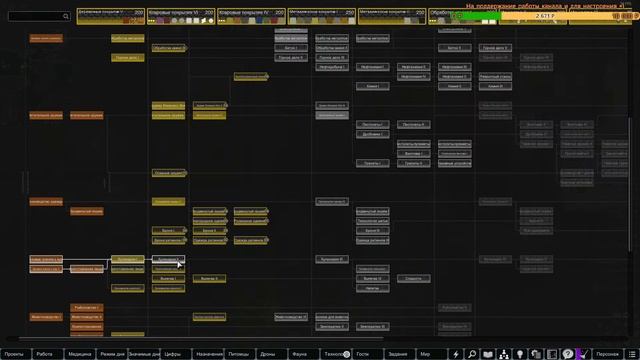Select the Выпечка II research node

[209, 278]
